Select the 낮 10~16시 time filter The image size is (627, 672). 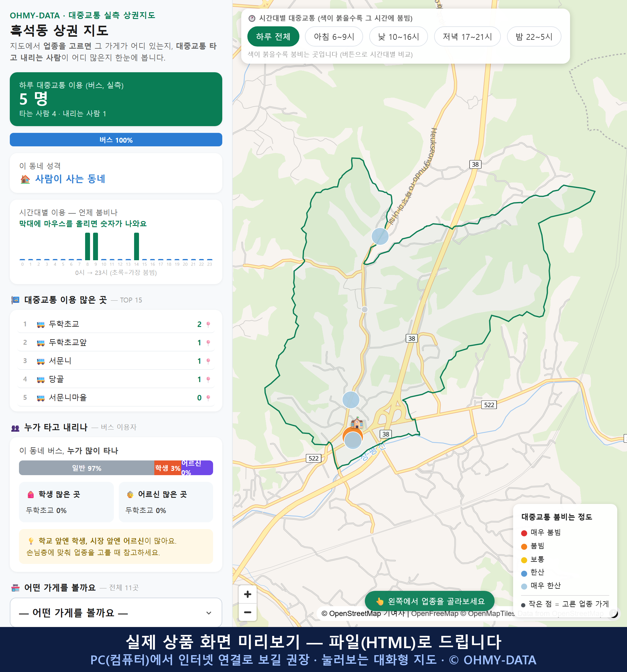[x=399, y=36]
